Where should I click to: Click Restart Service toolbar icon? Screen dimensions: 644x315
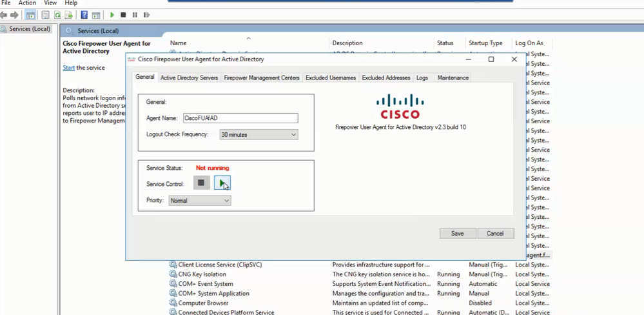(x=146, y=15)
